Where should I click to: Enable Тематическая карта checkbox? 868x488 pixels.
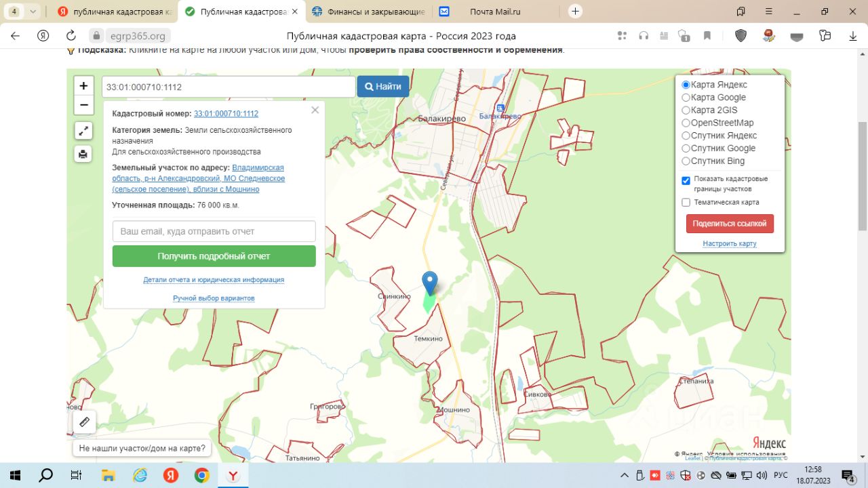[686, 203]
